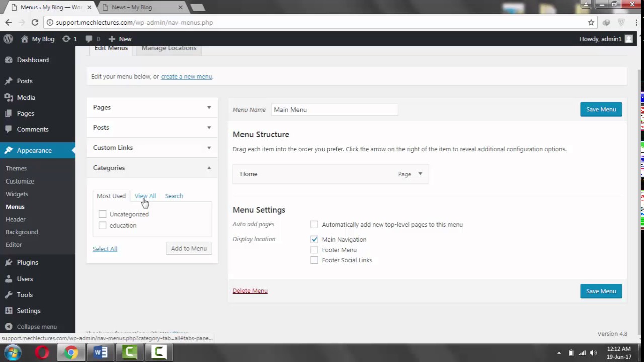
Task: Select the View All categories tab
Action: [145, 196]
